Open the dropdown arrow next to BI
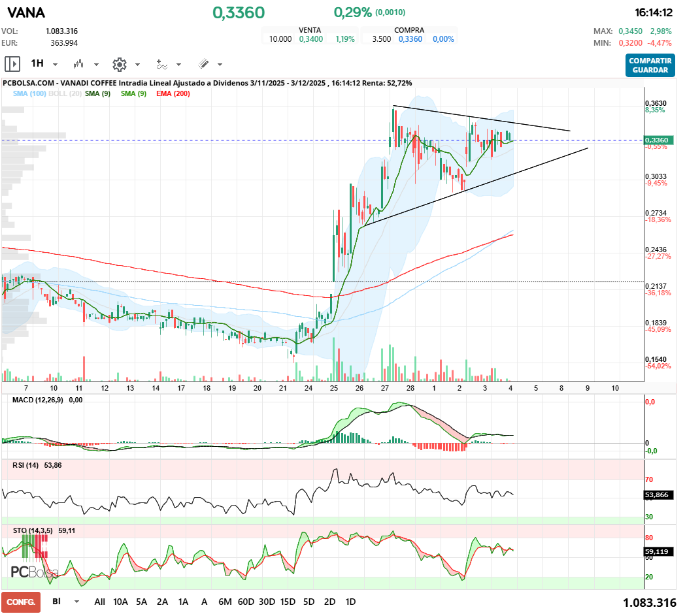This screenshot has width=685, height=616. click(77, 601)
